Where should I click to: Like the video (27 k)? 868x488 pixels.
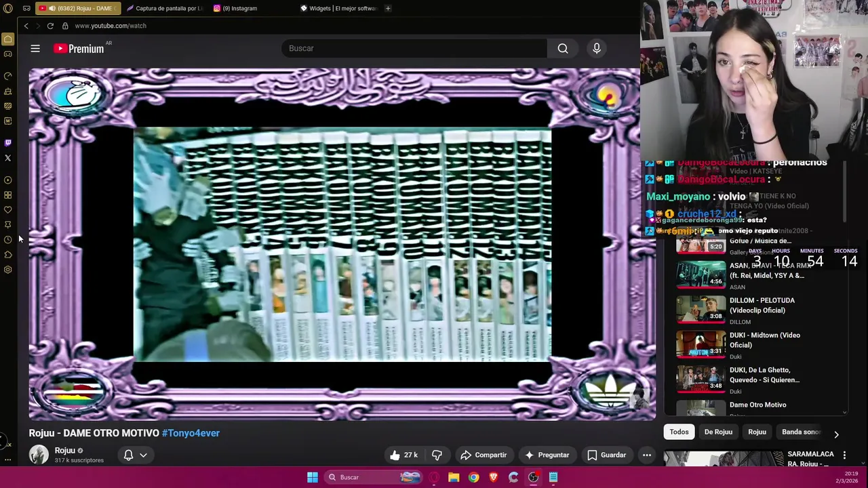point(403,455)
